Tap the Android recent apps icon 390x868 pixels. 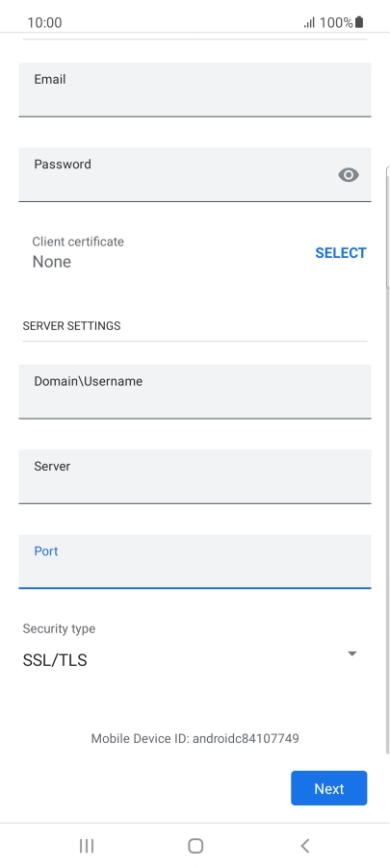[87, 846]
